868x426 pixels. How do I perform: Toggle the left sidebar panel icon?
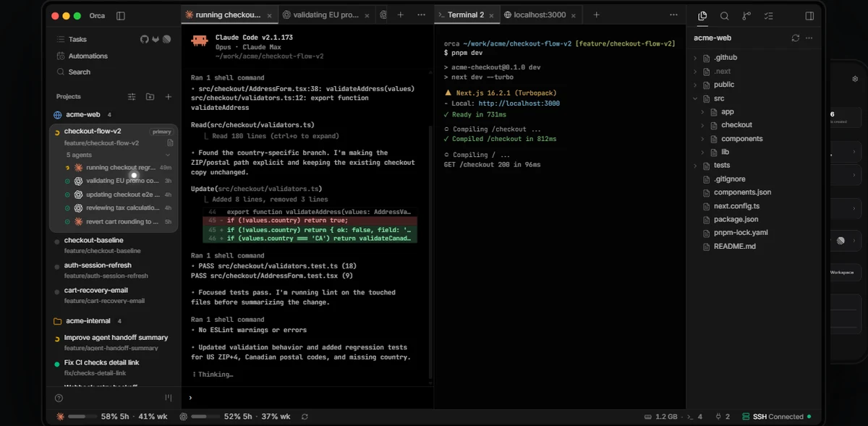coord(120,16)
